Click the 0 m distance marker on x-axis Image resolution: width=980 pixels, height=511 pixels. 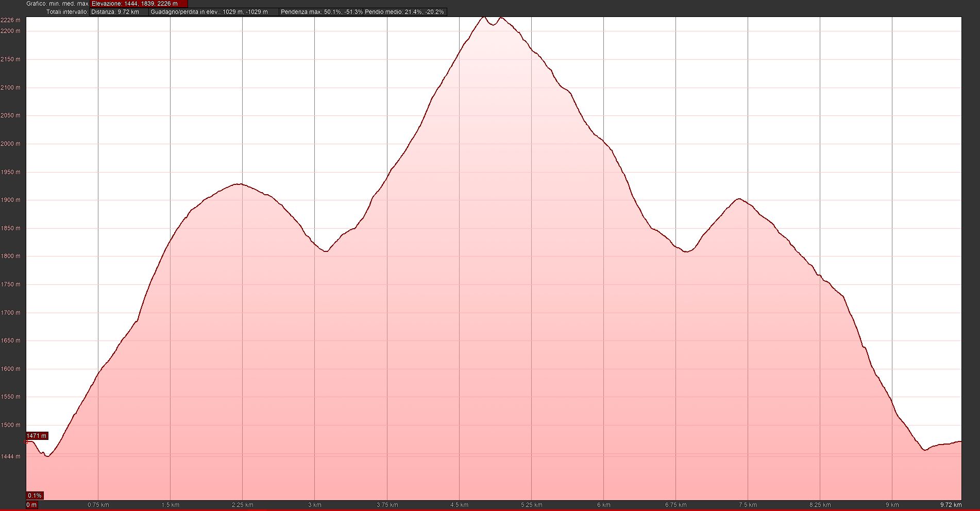31,505
